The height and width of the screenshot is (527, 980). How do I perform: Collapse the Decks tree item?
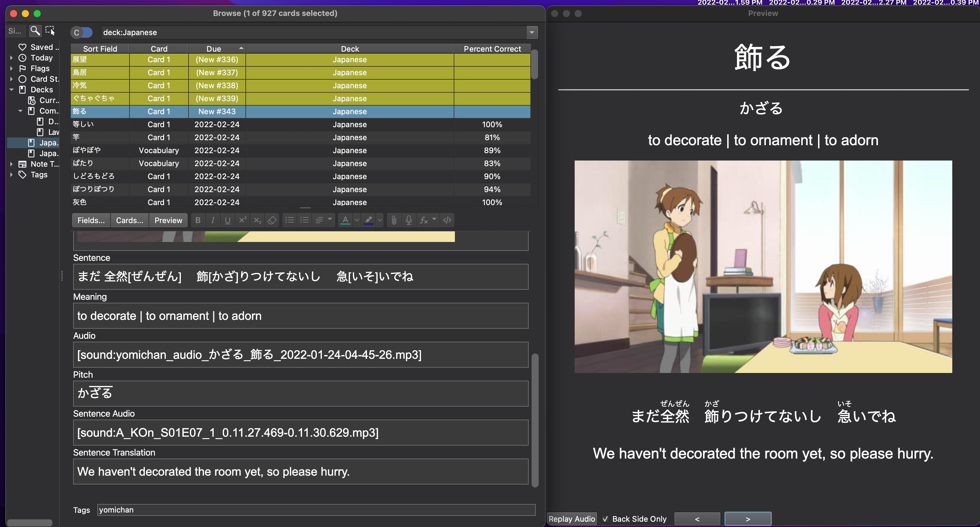pos(11,90)
